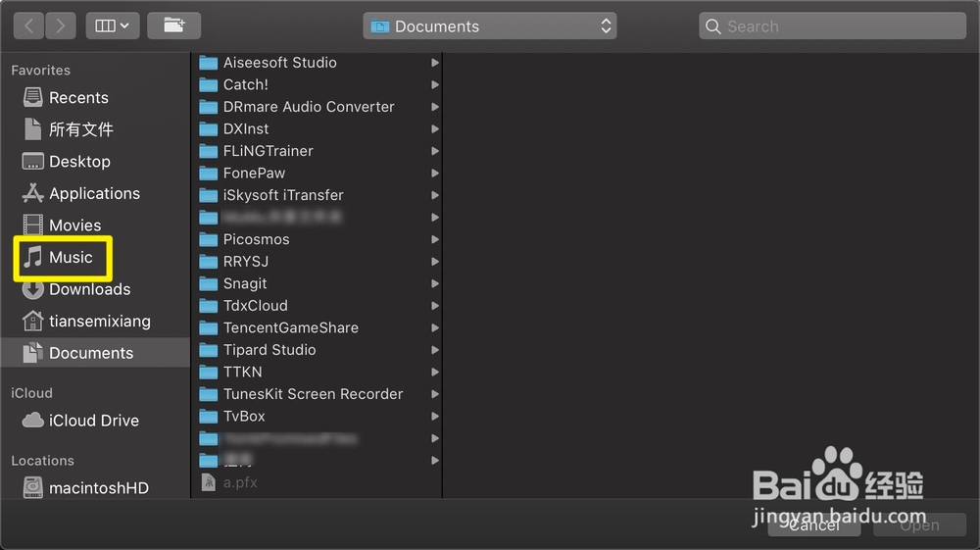Viewport: 980px width, 550px height.
Task: Select the TdxCloud folder
Action: [x=318, y=306]
